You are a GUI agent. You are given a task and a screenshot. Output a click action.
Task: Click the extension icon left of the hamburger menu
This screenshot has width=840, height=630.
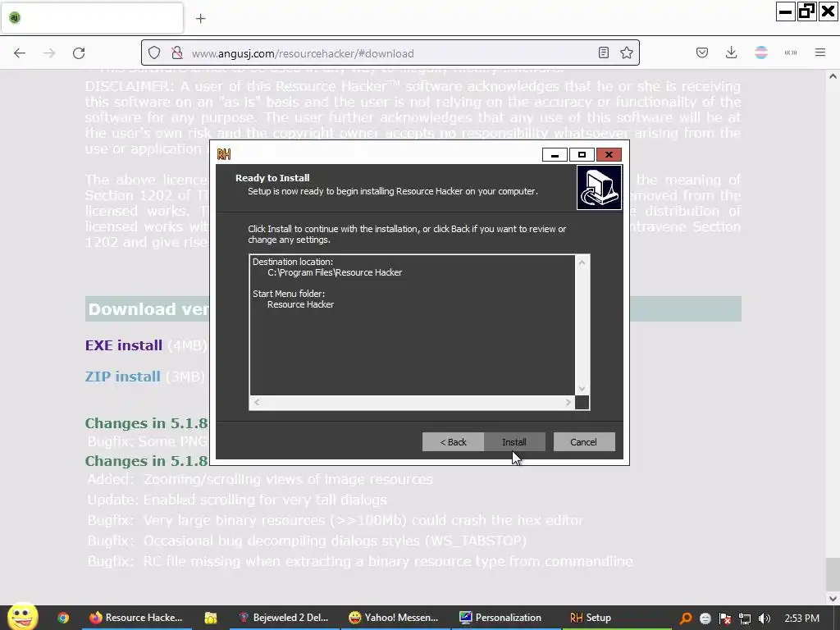coord(790,52)
